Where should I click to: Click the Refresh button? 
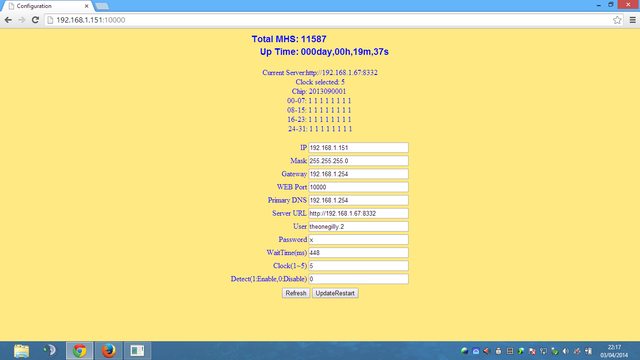(296, 293)
